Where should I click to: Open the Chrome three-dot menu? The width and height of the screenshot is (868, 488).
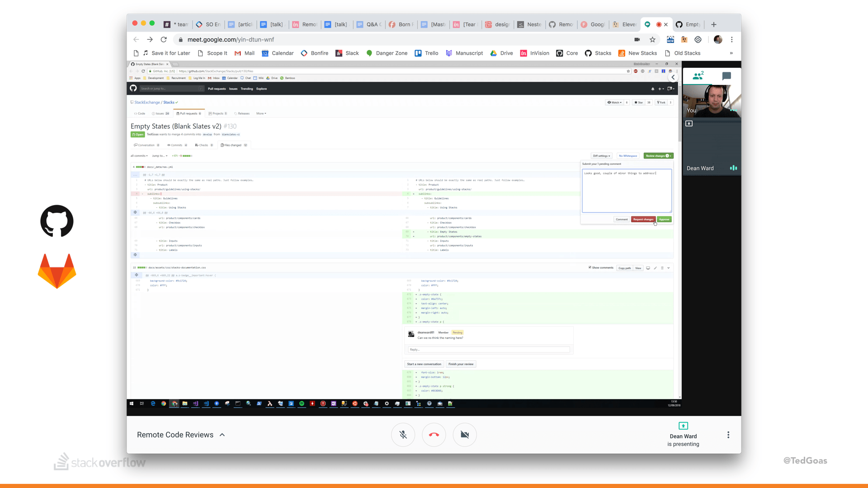732,40
